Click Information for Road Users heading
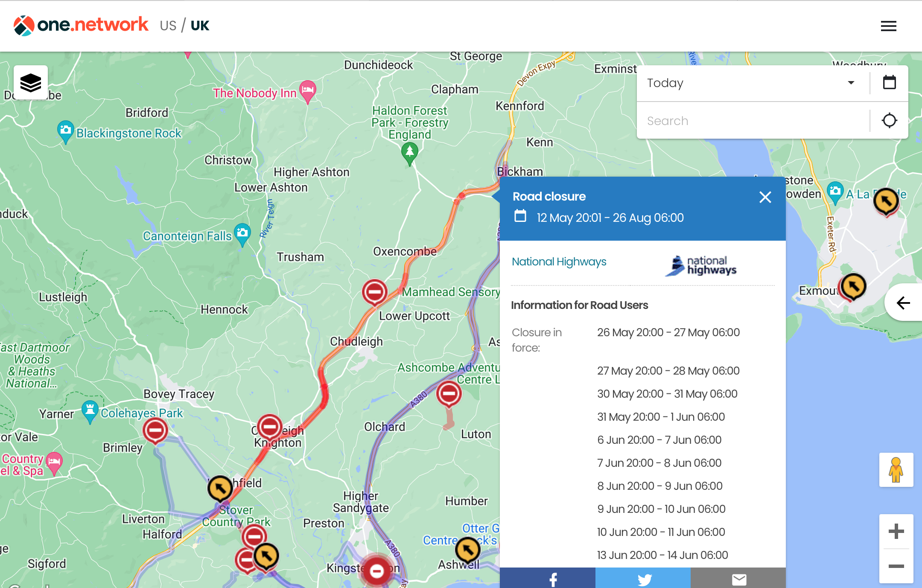 [x=579, y=305]
